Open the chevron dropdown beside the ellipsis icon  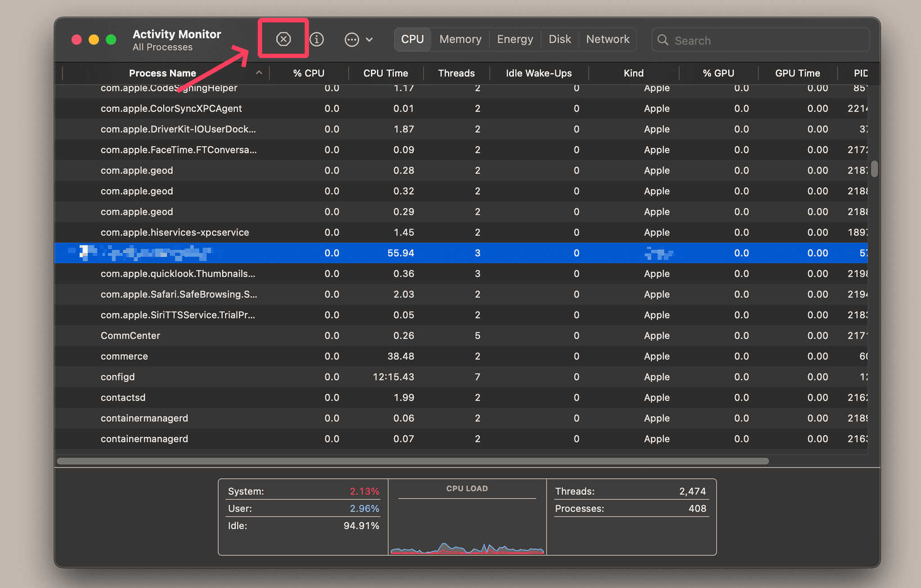pyautogui.click(x=369, y=40)
